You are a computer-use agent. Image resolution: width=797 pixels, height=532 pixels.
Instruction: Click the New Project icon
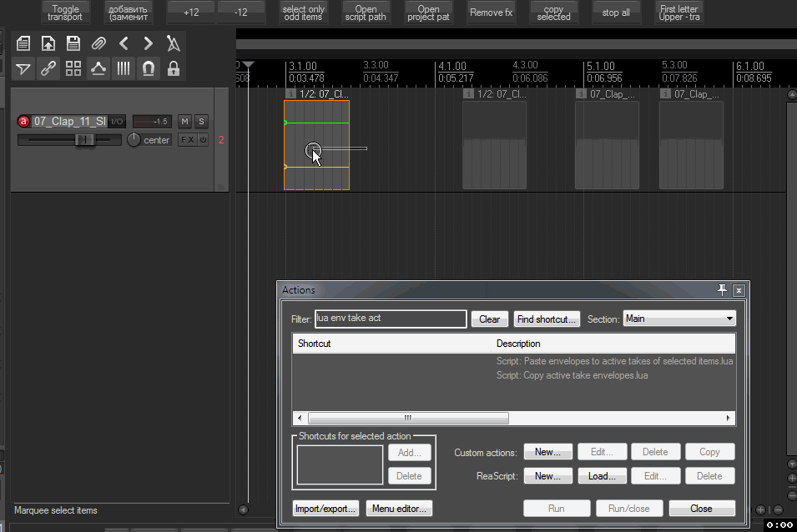point(23,44)
